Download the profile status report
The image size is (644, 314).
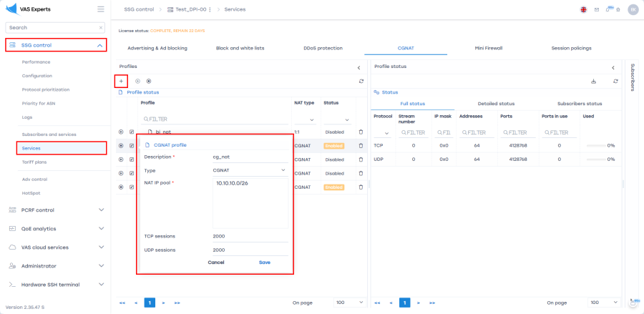point(593,82)
